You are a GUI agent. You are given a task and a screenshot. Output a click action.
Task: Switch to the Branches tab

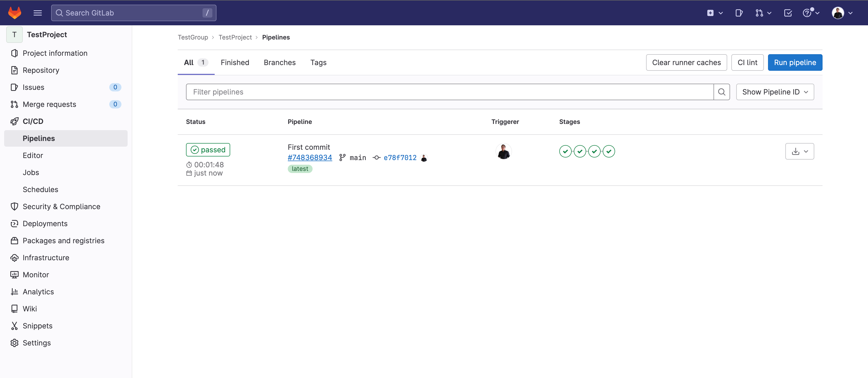click(x=279, y=62)
